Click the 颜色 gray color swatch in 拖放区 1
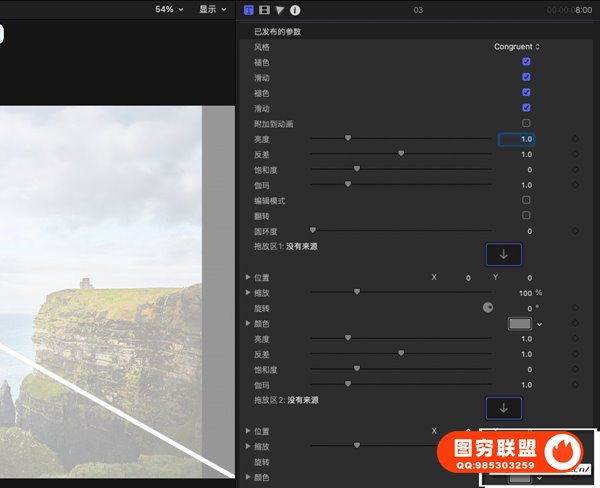 pyautogui.click(x=519, y=324)
